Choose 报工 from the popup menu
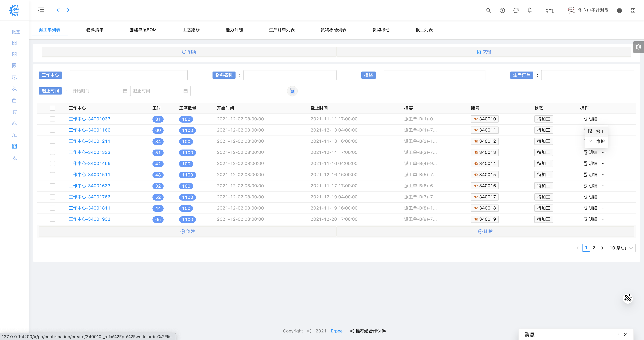644x340 pixels. point(600,131)
